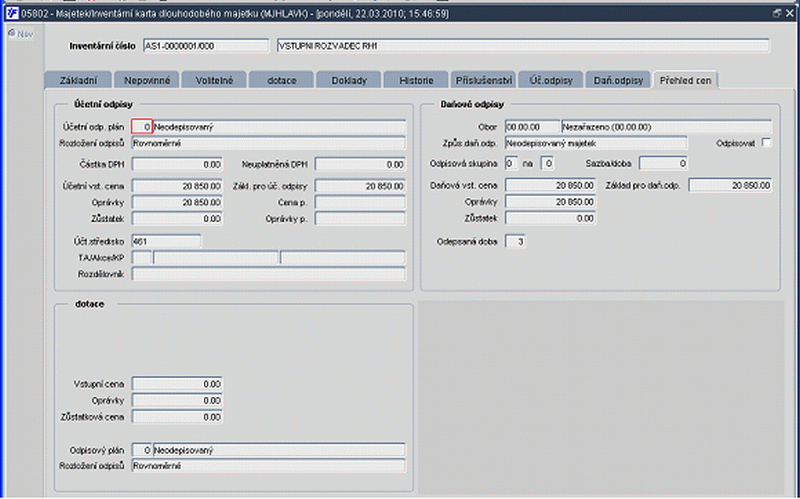The width and height of the screenshot is (800, 499).
Task: Click the Odpisová skupina field after 'na'
Action: pos(547,164)
